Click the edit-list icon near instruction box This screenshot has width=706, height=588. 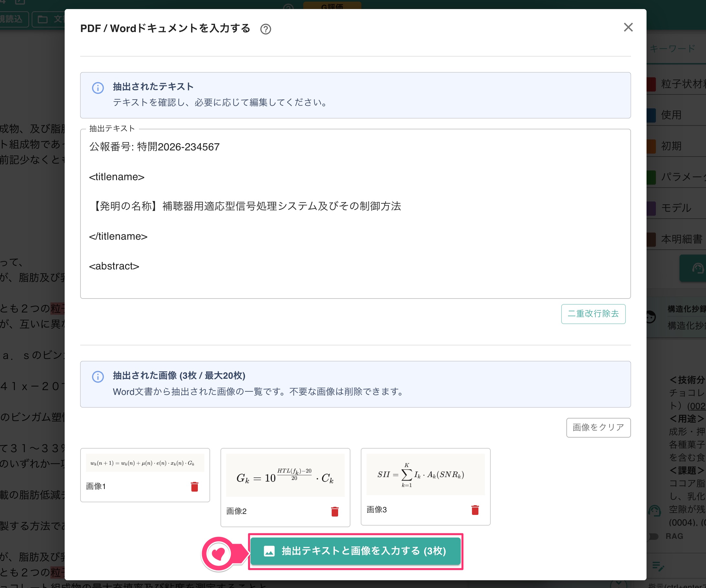pos(658,566)
